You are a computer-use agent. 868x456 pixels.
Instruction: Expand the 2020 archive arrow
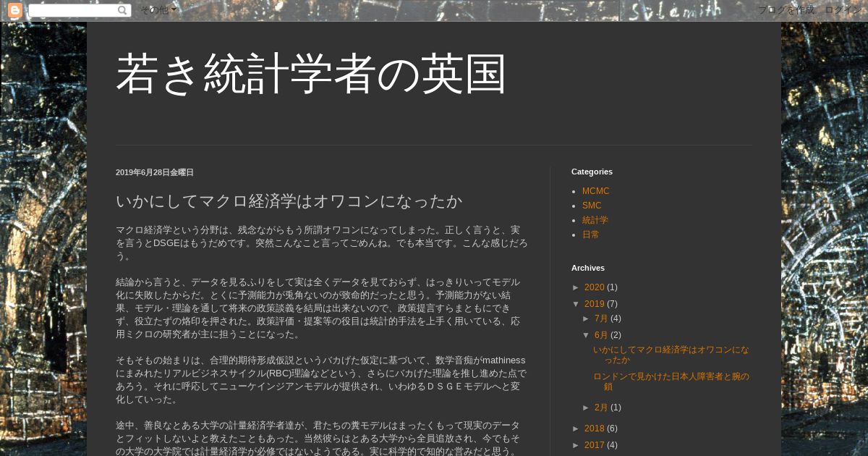click(576, 287)
